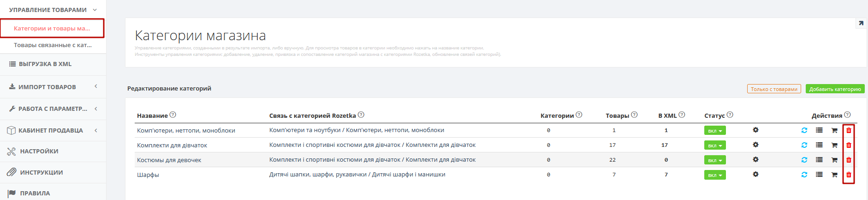Toggle ВКЛ status for Костюмы для девочек
The image size is (868, 200).
tap(715, 160)
